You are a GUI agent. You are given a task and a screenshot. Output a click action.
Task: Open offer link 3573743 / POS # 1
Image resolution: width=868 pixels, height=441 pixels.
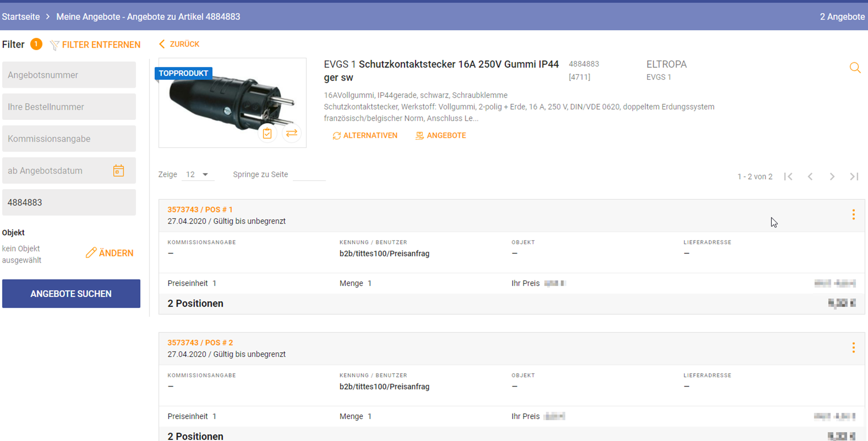[x=200, y=209]
